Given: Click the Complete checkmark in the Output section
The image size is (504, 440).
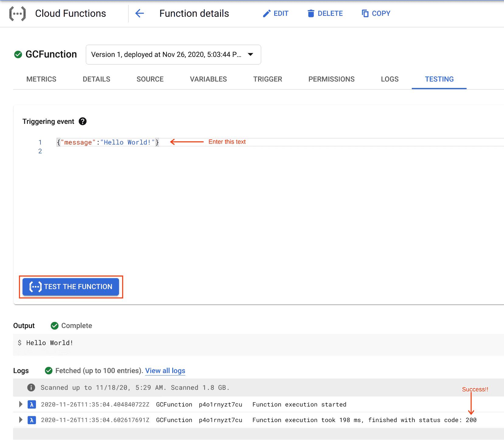Looking at the screenshot, I should pos(54,326).
